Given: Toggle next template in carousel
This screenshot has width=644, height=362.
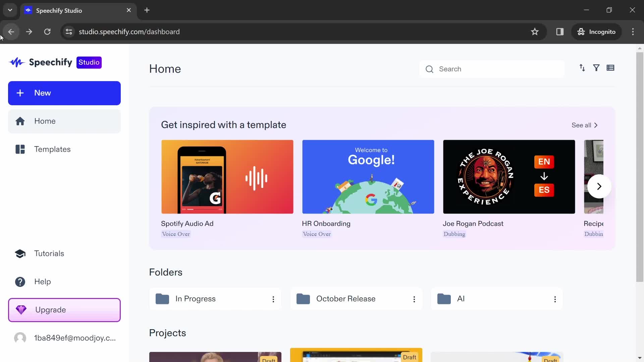Looking at the screenshot, I should (x=600, y=186).
